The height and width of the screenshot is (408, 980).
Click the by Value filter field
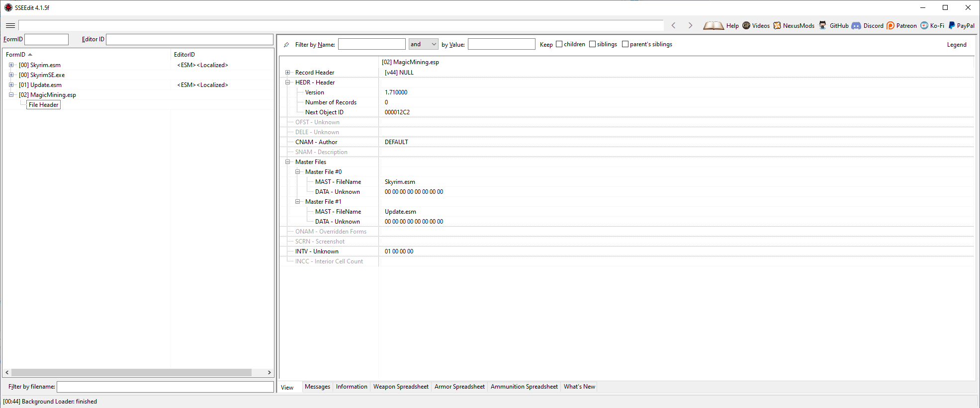501,44
